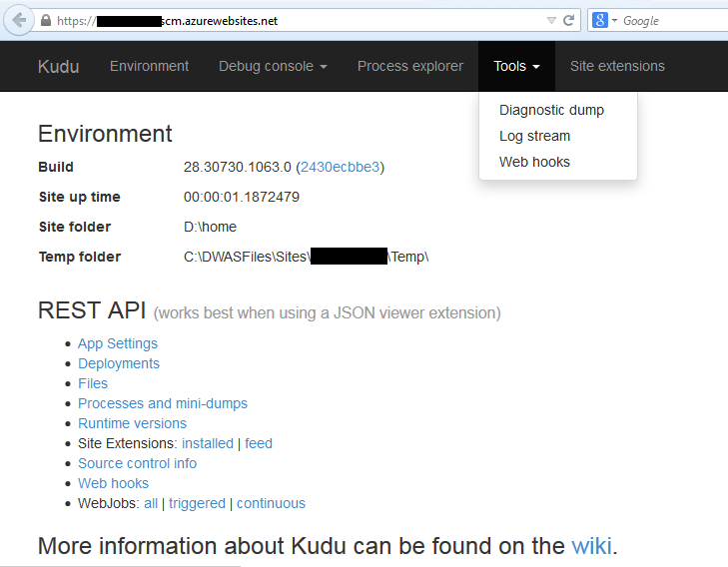
Task: Click the Deployments REST API link
Action: coord(119,363)
